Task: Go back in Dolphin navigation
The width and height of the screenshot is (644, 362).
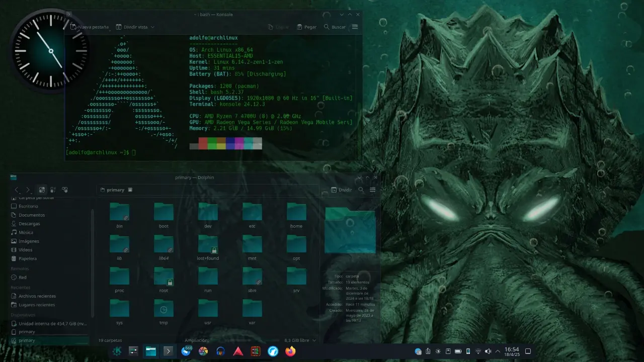Action: pyautogui.click(x=17, y=190)
